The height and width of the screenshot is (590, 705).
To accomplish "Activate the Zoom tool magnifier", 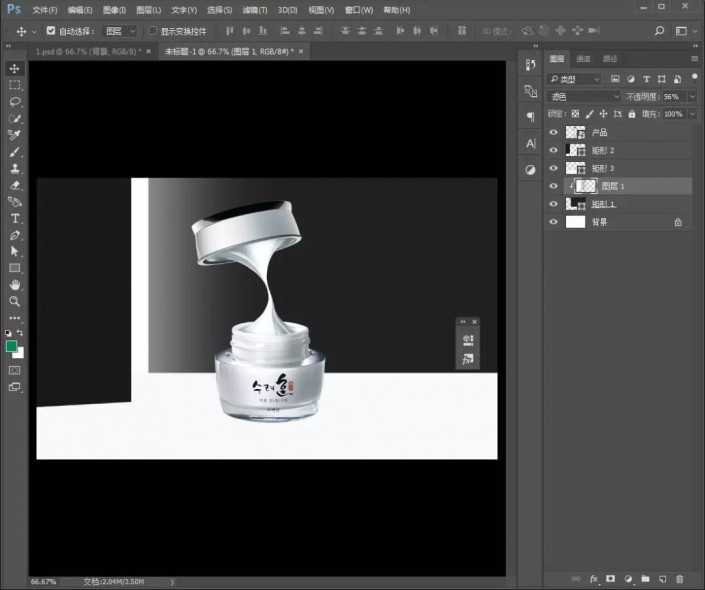I will pos(15,301).
